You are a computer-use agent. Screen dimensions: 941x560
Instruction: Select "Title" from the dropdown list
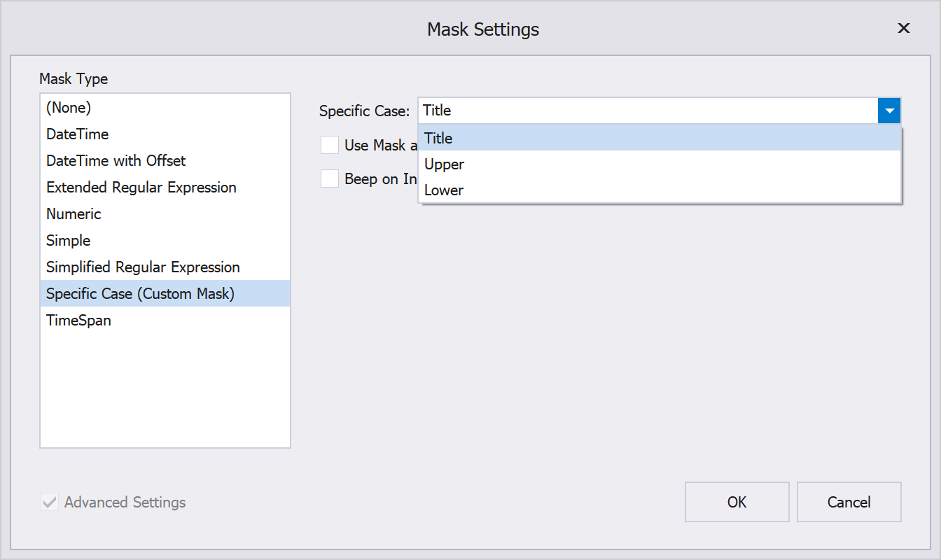tap(438, 138)
